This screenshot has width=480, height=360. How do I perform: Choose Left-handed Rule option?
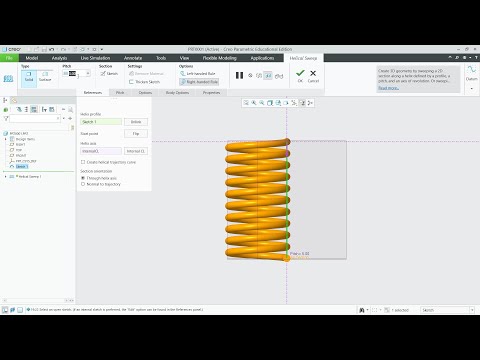click(x=198, y=73)
